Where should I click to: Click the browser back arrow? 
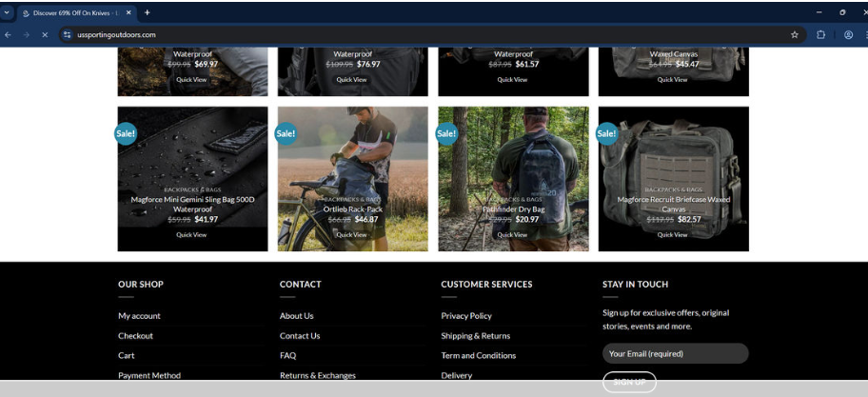[x=9, y=34]
